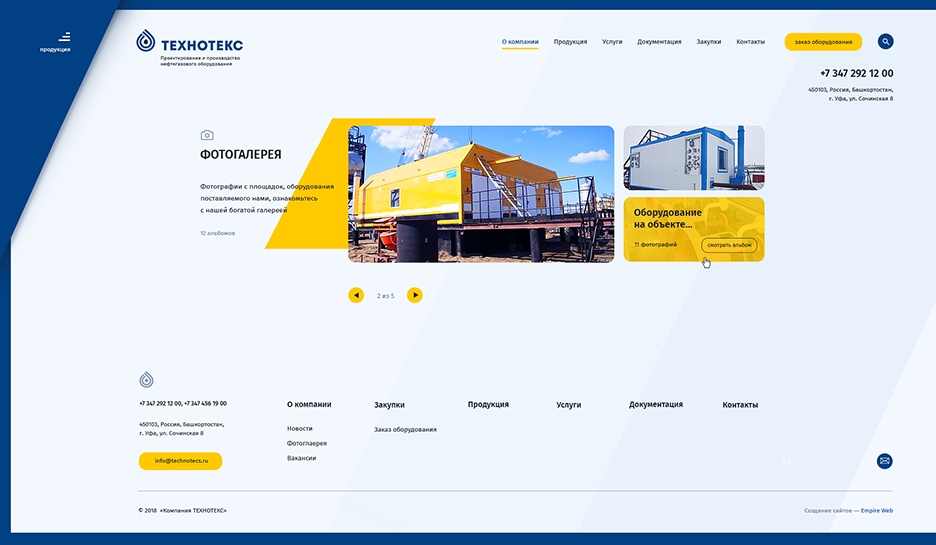Click the 12 альбомов text
Viewport: 936px width, 545px height.
pos(217,233)
